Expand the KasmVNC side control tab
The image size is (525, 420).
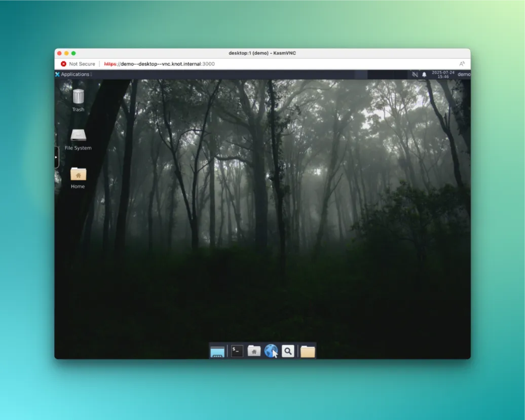(x=57, y=157)
